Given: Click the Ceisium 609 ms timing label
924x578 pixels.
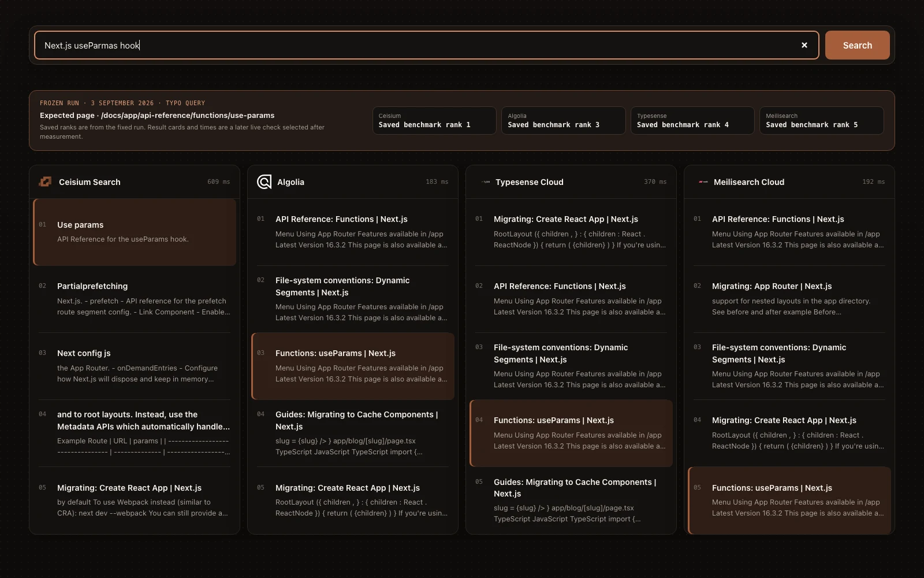Looking at the screenshot, I should pyautogui.click(x=218, y=181).
